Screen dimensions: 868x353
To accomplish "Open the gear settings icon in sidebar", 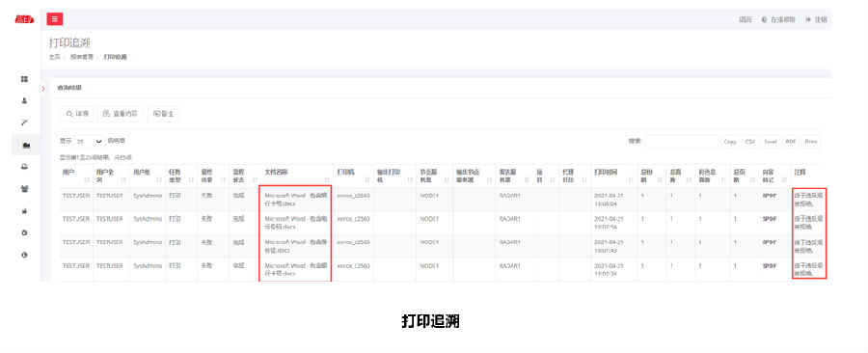I will coord(24,233).
